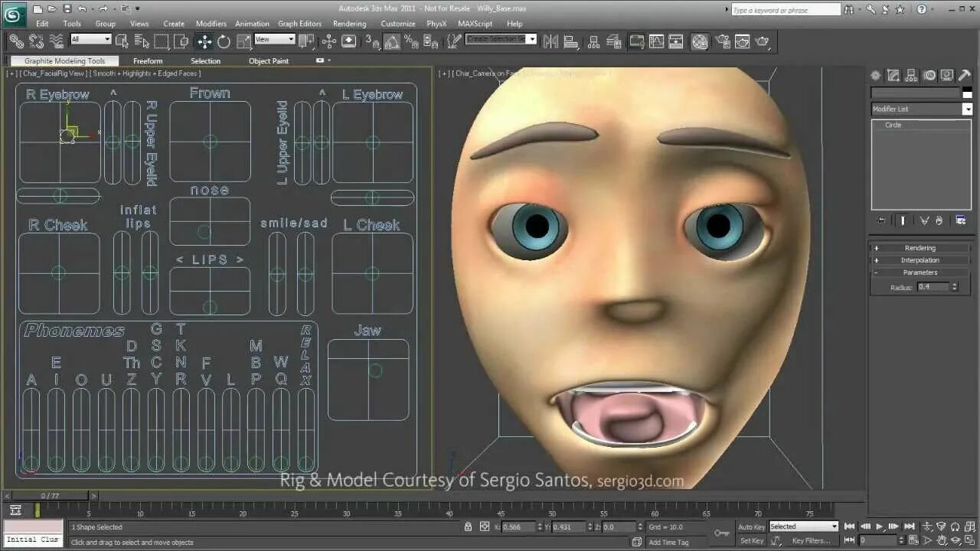Open the Create panel icon
This screenshot has height=551, width=980.
point(876,75)
